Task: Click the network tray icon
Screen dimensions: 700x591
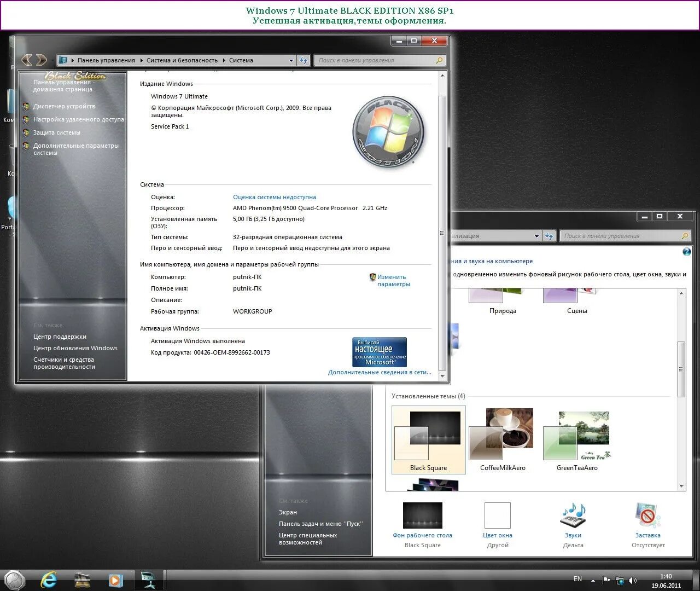Action: (620, 580)
